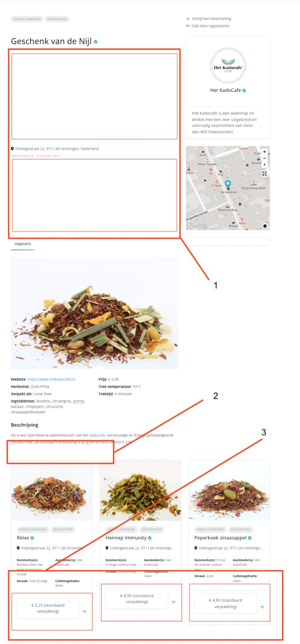Favorite Peperkoek sinaasappel with heart icon
Screen dimensions: 300x644
(x=262, y=607)
